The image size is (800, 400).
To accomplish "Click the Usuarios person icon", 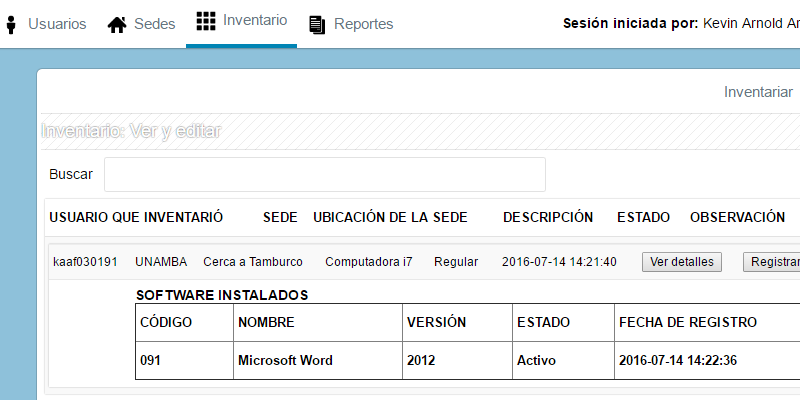I will click(11, 24).
